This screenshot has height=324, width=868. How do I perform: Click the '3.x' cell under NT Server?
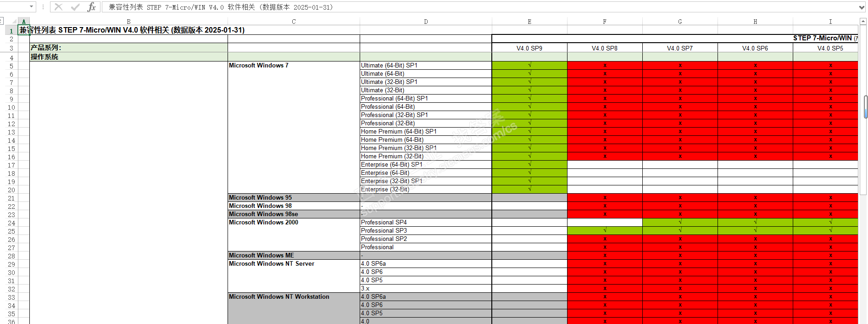point(426,289)
